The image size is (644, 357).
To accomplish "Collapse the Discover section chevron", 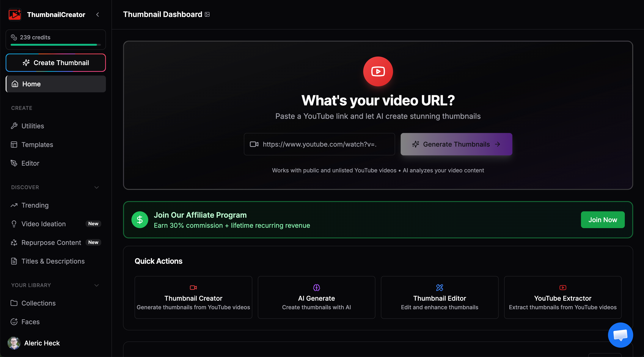I will (97, 187).
